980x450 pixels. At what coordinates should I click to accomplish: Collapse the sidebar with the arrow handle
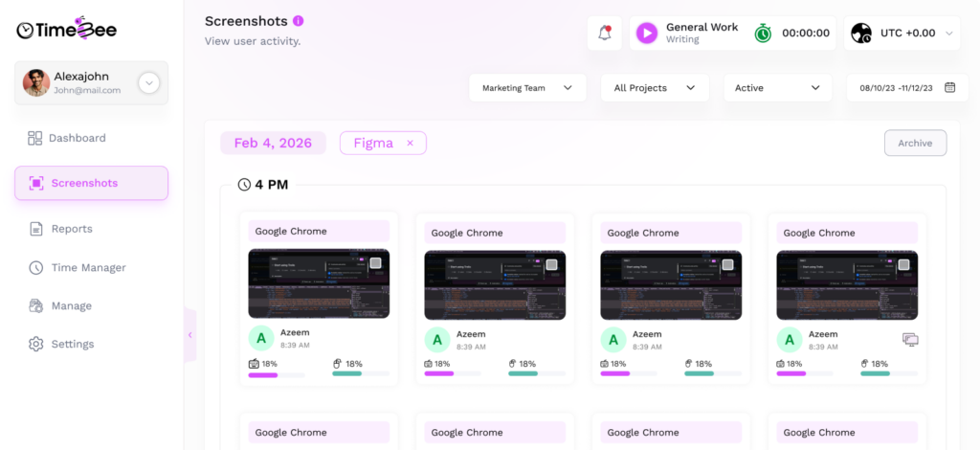click(190, 335)
